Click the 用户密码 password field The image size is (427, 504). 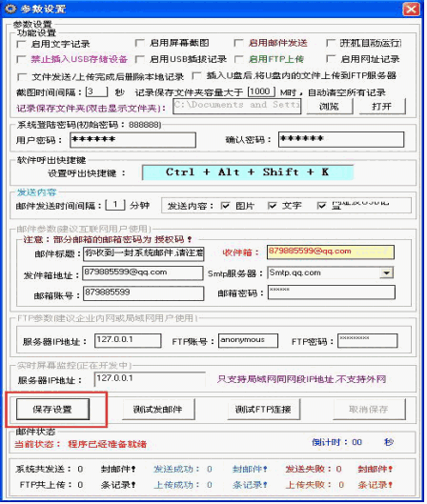coord(132,140)
